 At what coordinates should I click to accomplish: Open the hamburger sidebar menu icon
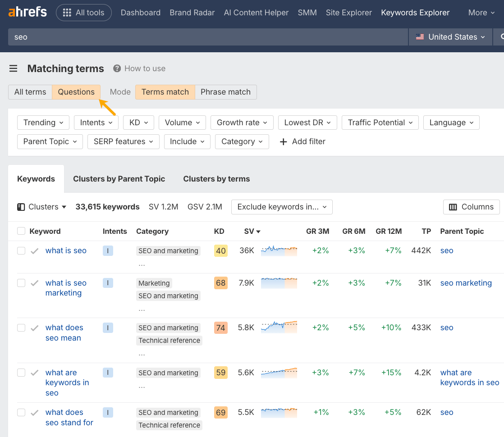[x=13, y=68]
